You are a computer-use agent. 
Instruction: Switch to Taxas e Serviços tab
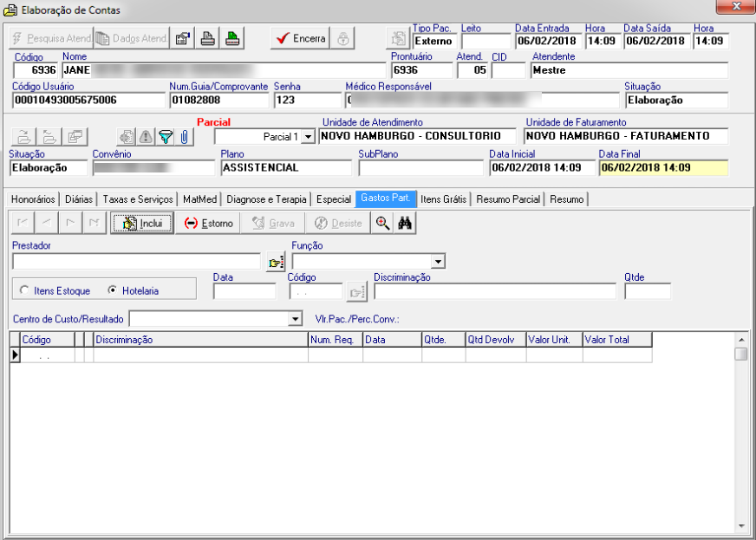pos(138,199)
